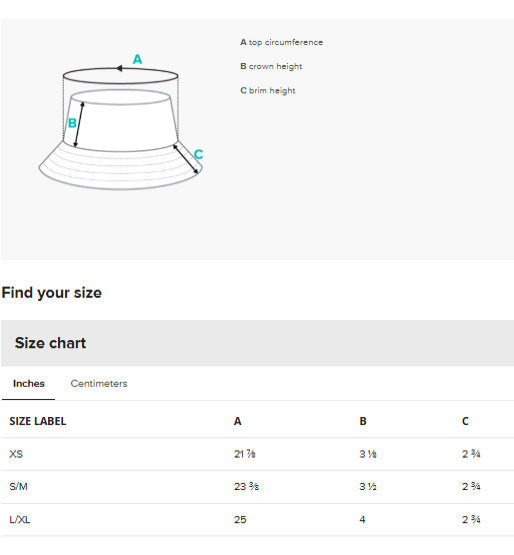Click the SIZE LABEL column header
514x555 pixels.
(x=38, y=421)
